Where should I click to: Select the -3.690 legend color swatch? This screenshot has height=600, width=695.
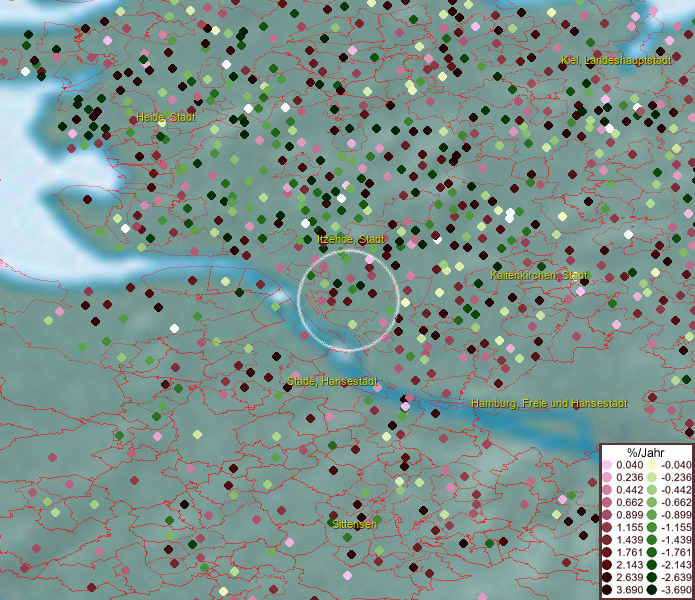coord(652,590)
